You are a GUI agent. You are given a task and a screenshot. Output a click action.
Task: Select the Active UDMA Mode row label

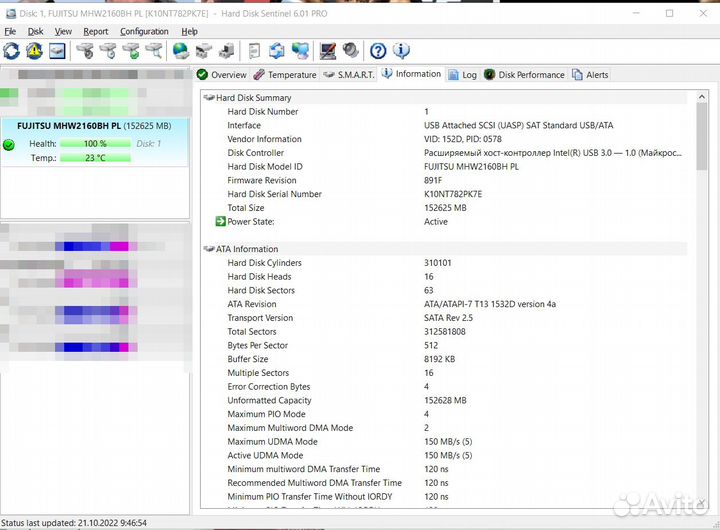(x=265, y=456)
